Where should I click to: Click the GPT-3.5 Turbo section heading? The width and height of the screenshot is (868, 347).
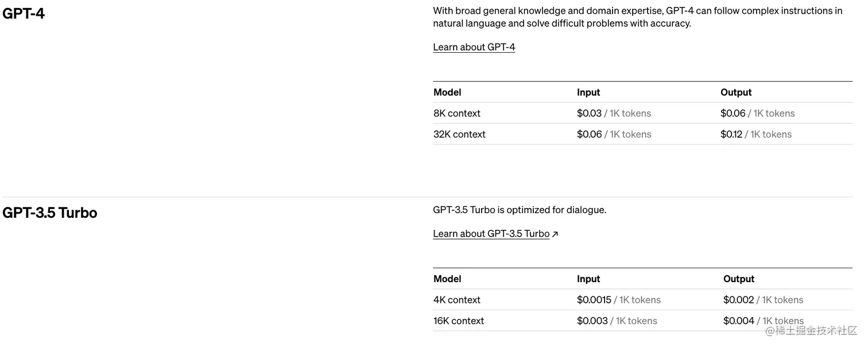(50, 213)
